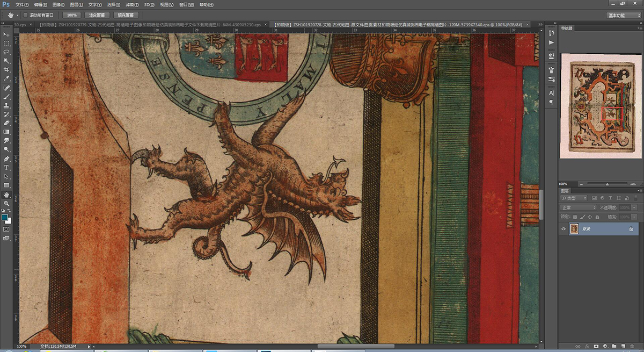Open the 图像(I) menu

pyautogui.click(x=58, y=4)
